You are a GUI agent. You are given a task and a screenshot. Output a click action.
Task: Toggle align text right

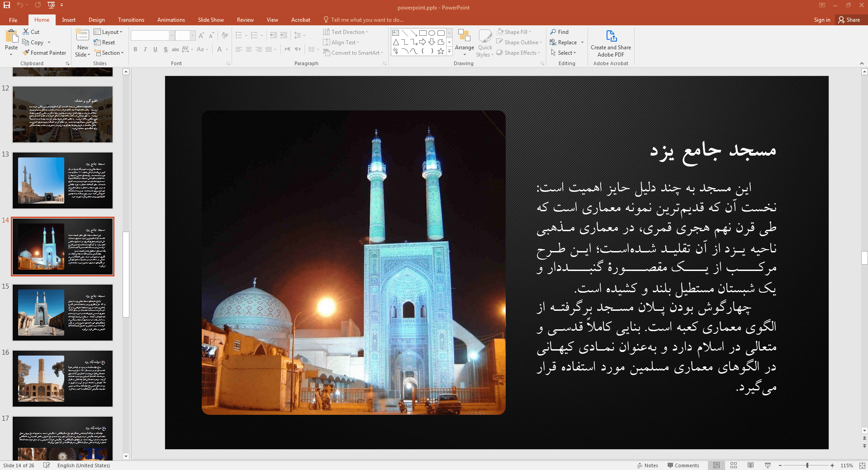(259, 49)
